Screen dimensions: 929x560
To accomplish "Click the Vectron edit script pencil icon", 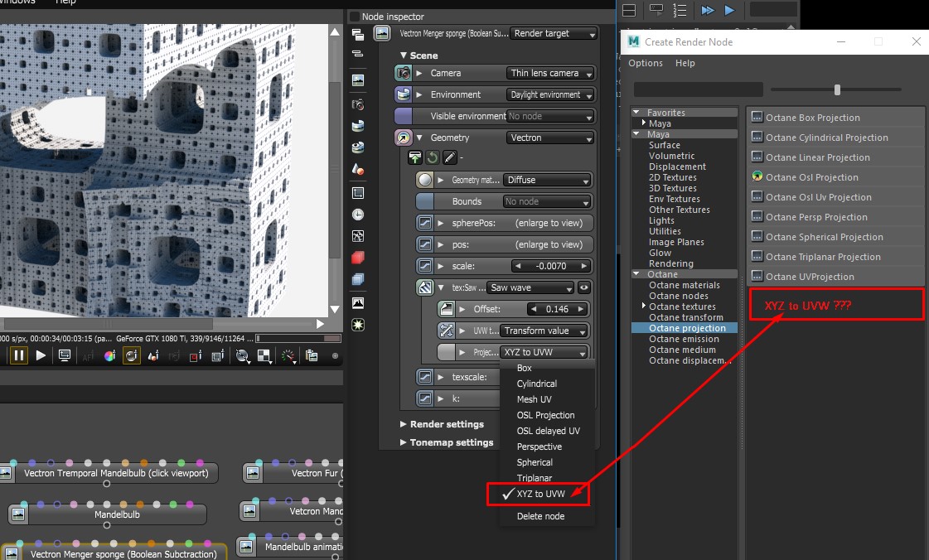I will pyautogui.click(x=450, y=157).
